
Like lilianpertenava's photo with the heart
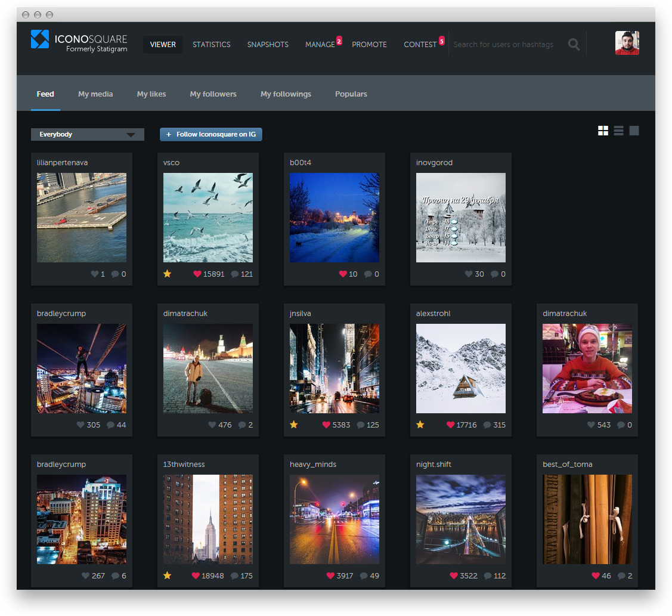point(95,274)
